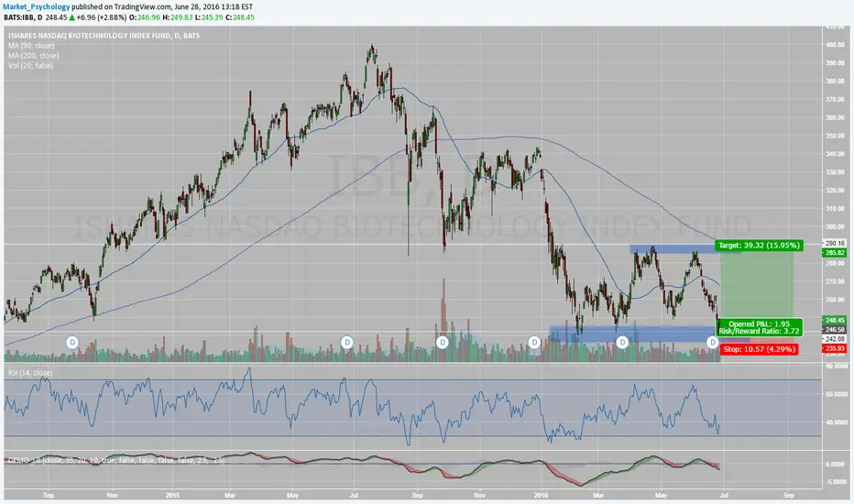Select the blue resistance zone rectangle near 288

click(684, 249)
